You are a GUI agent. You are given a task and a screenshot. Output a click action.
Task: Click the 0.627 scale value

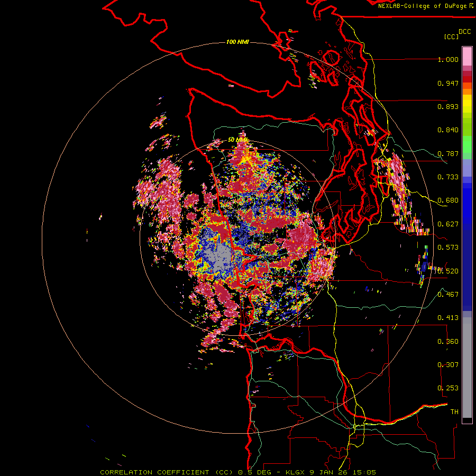pos(448,224)
